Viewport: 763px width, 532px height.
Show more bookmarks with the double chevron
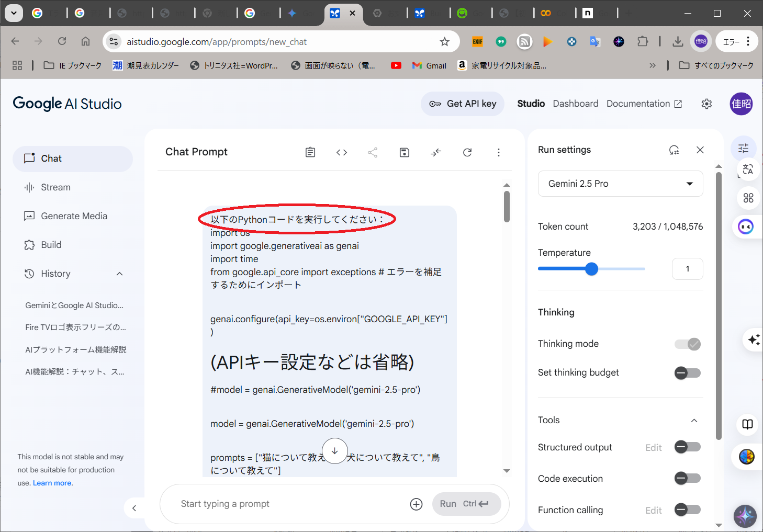pyautogui.click(x=653, y=65)
